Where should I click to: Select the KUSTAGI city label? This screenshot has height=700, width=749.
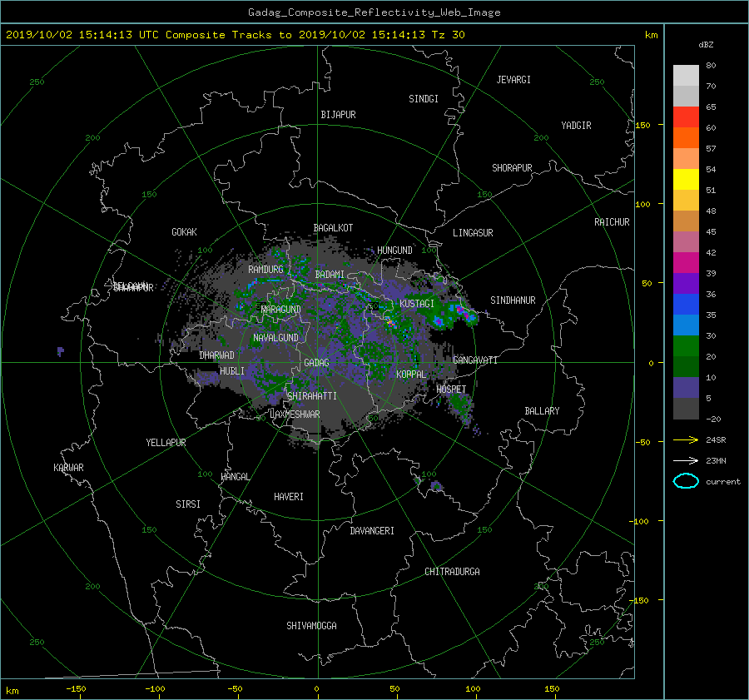[417, 304]
